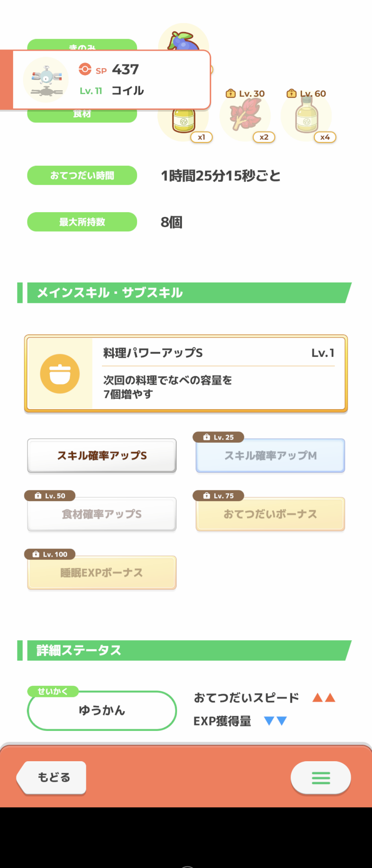Select スキル確率アップS sub skill
Viewport: 372px width, 868px height.
click(x=102, y=455)
